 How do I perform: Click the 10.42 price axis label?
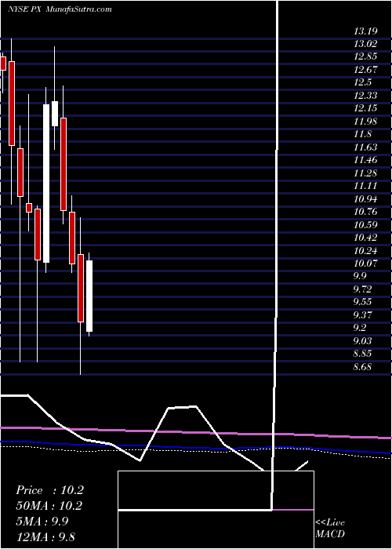(x=365, y=238)
